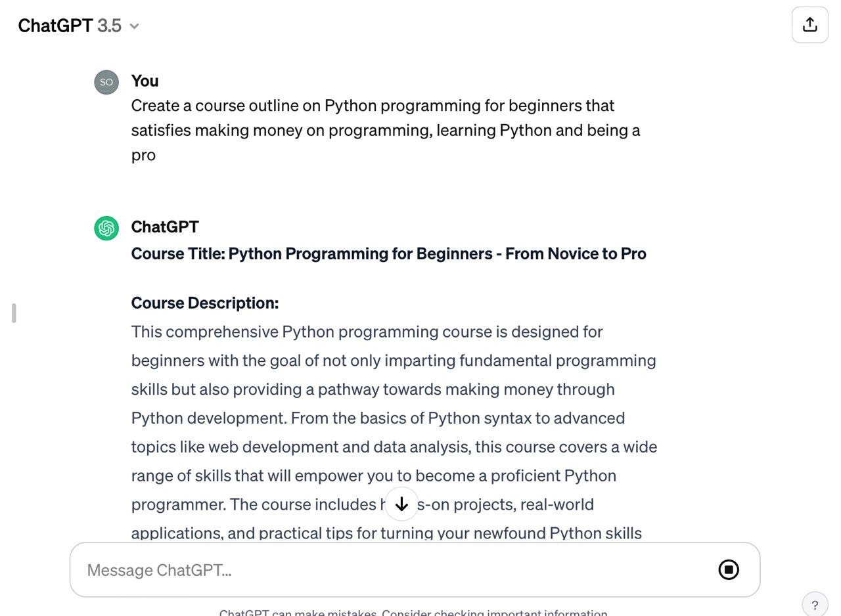Open the help question mark button
Image resolution: width=841 pixels, height=616 pixels.
point(815,605)
